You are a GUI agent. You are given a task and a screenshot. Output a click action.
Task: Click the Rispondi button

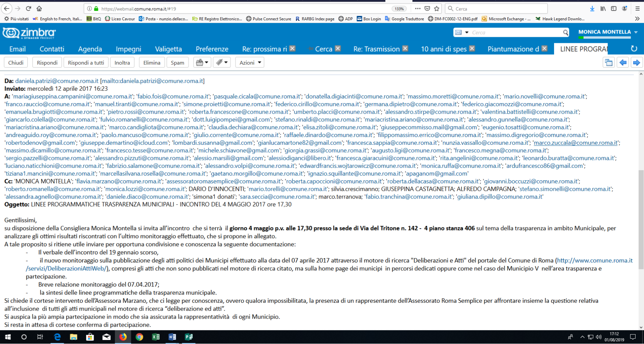coord(47,63)
